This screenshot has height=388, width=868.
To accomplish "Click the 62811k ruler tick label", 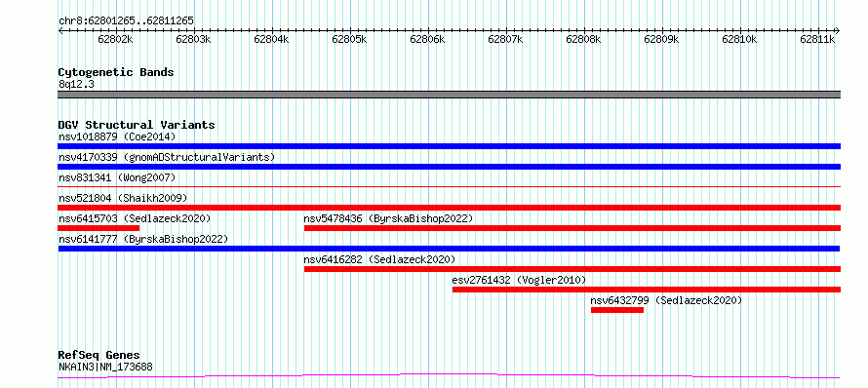I will click(817, 39).
